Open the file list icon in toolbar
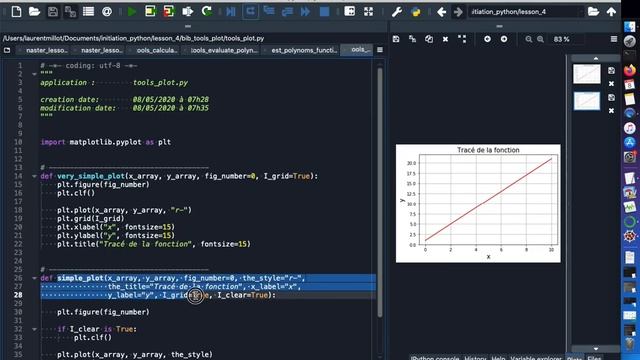This screenshot has width=640, height=360. (x=88, y=11)
